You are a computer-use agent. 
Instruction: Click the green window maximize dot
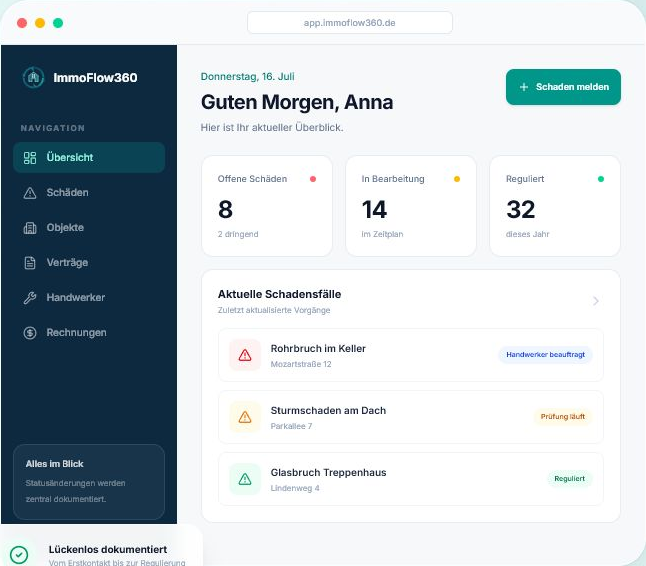click(58, 23)
